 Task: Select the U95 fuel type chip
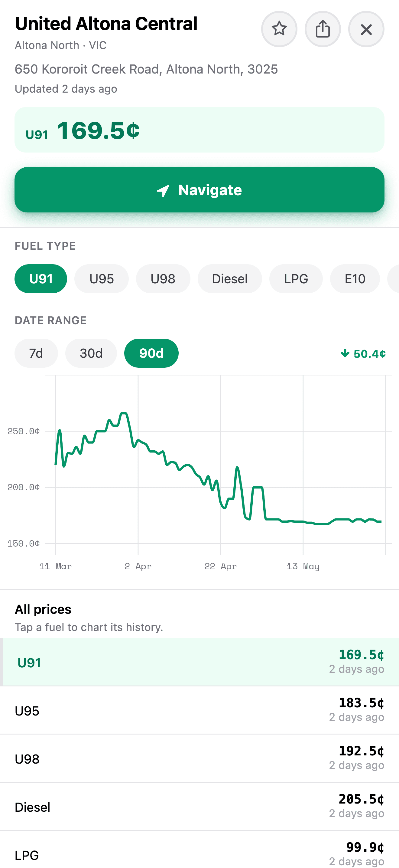pyautogui.click(x=101, y=279)
